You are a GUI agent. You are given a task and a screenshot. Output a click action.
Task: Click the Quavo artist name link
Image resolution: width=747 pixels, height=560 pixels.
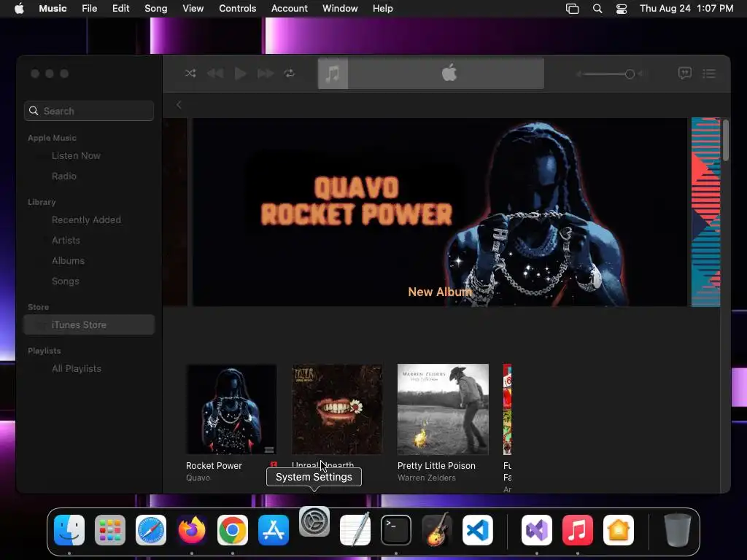click(x=198, y=478)
